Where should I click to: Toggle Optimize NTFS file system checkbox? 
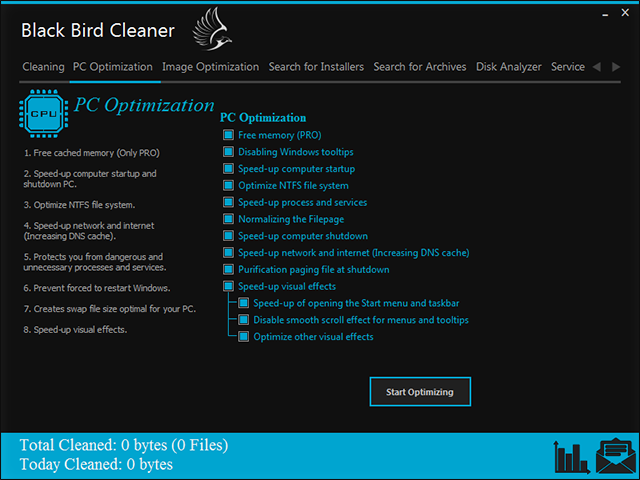229,185
